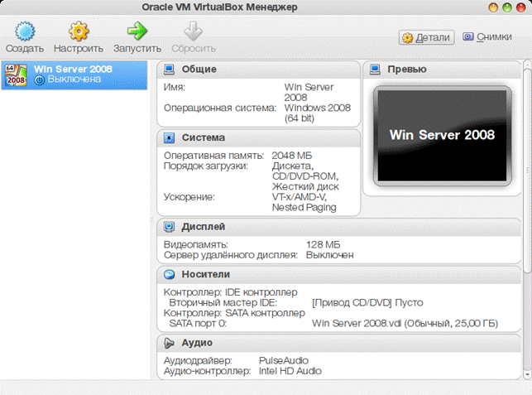Screen dimensions: 532x395
Task: Click 'VT-x/AMD-V, Nested Paging' acceleration value
Action: [x=304, y=202]
